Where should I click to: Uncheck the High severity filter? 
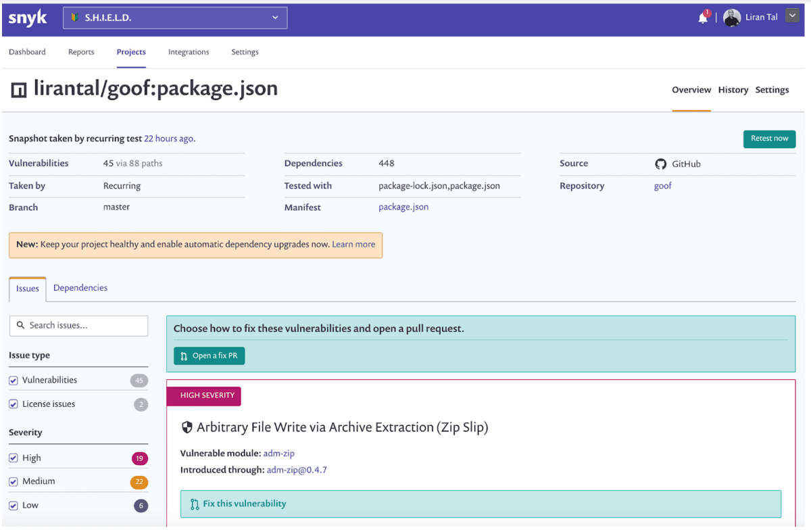(14, 458)
